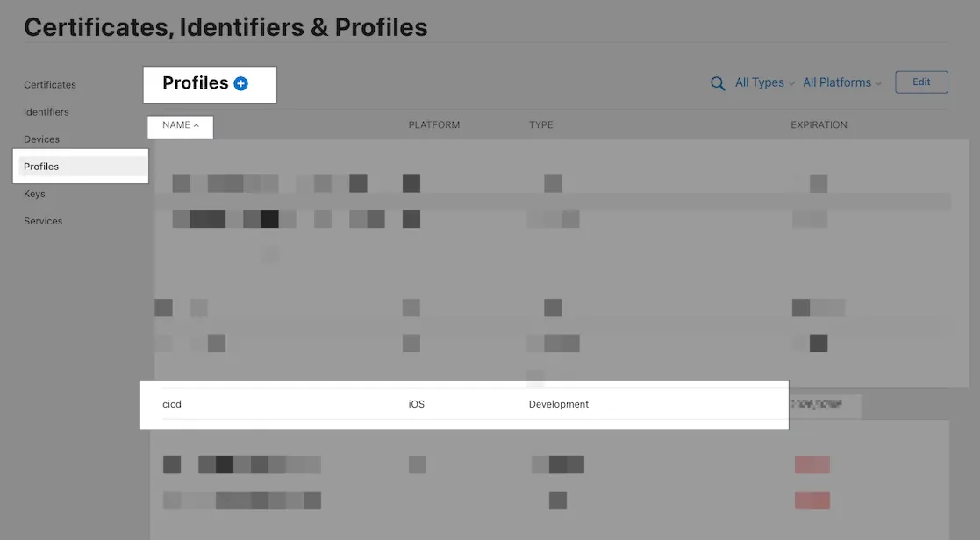The image size is (980, 540).
Task: Go to Identifiers in the sidebar
Action: click(46, 112)
